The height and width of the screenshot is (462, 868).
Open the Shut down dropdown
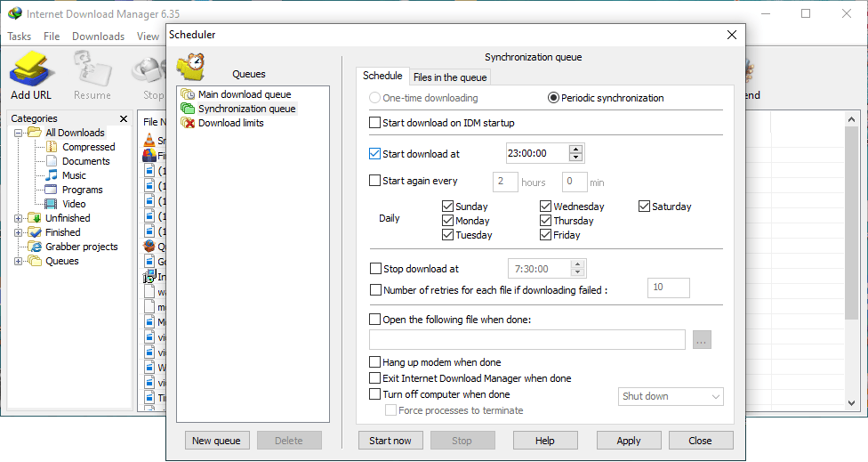(670, 396)
